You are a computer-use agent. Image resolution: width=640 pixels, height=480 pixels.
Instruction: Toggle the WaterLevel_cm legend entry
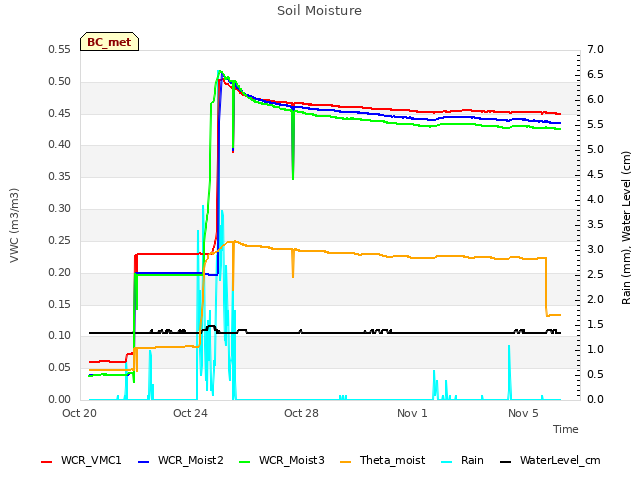(550, 460)
